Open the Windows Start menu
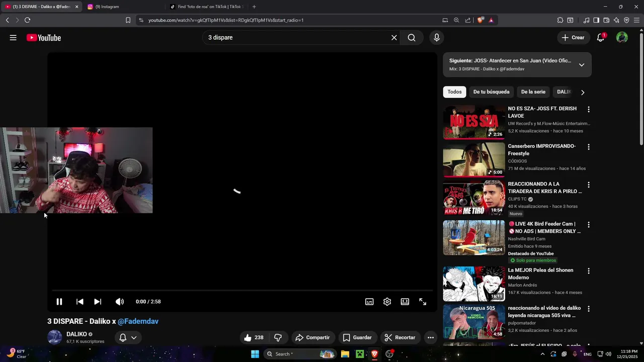 [255, 354]
